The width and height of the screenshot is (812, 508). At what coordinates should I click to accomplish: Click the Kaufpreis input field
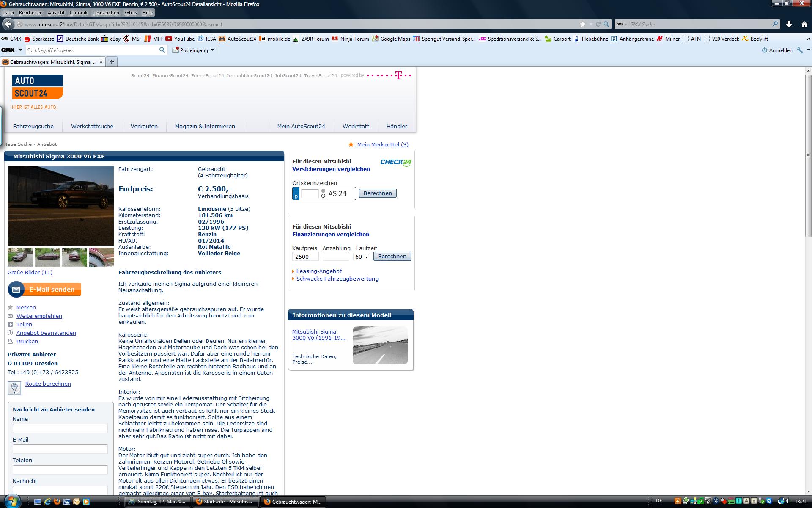pyautogui.click(x=305, y=257)
